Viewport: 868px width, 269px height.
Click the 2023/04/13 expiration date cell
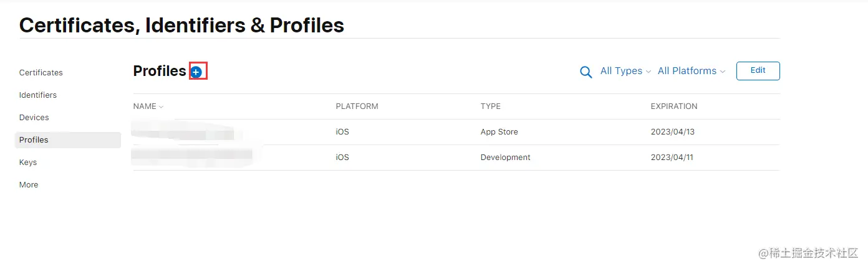pyautogui.click(x=672, y=132)
